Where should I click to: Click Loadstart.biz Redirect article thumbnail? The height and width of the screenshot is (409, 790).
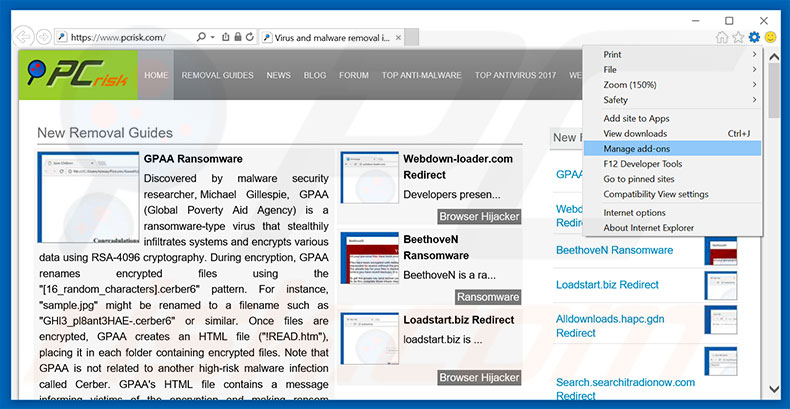pos(369,338)
